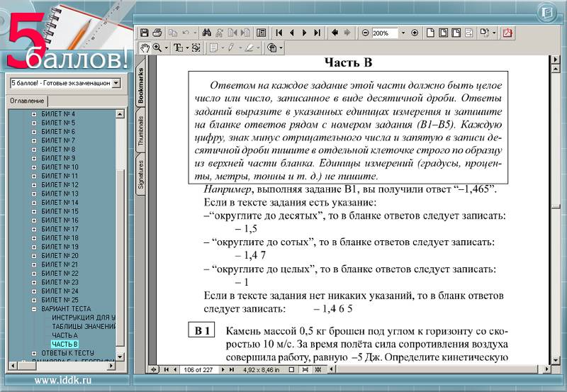Click the rotate view icon
The height and width of the screenshot is (392, 567).
pos(484,33)
